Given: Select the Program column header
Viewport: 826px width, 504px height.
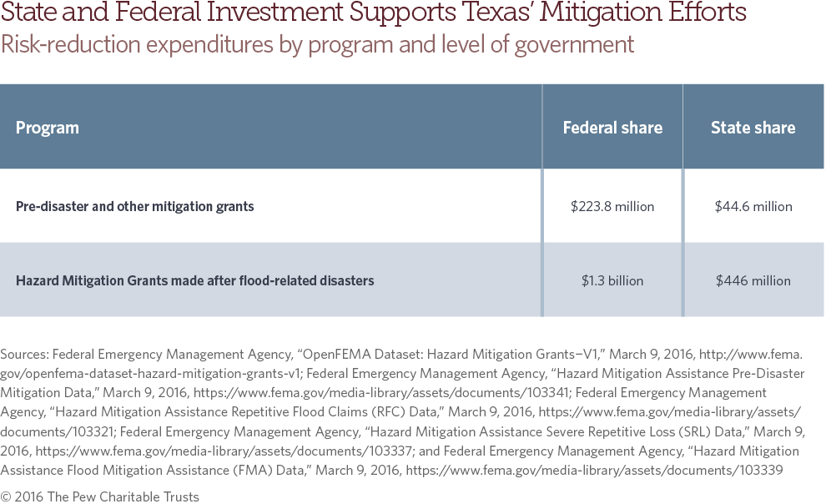Looking at the screenshot, I should tap(48, 128).
